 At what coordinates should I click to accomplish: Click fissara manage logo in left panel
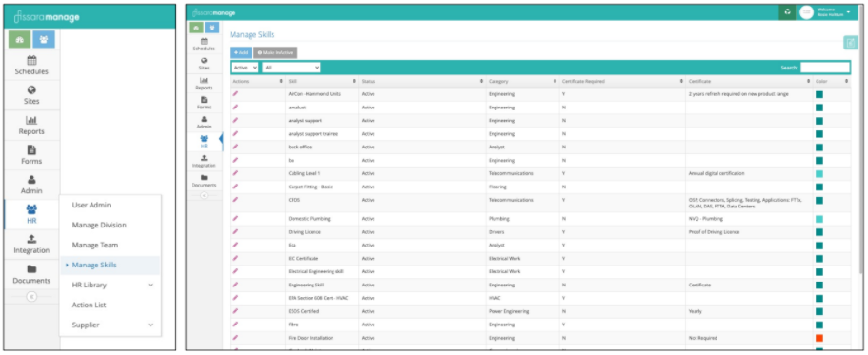(47, 17)
